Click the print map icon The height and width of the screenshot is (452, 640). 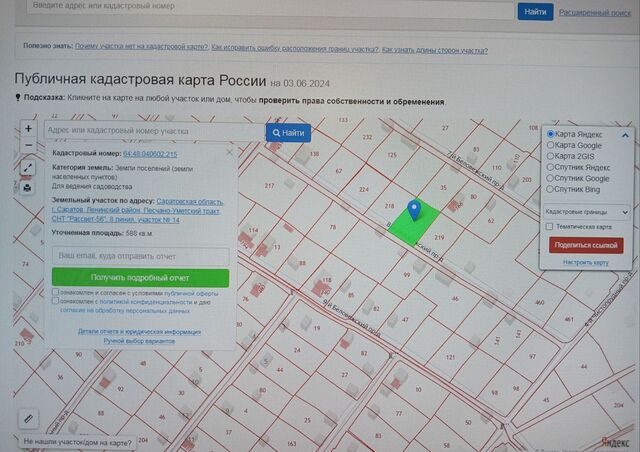[x=27, y=187]
